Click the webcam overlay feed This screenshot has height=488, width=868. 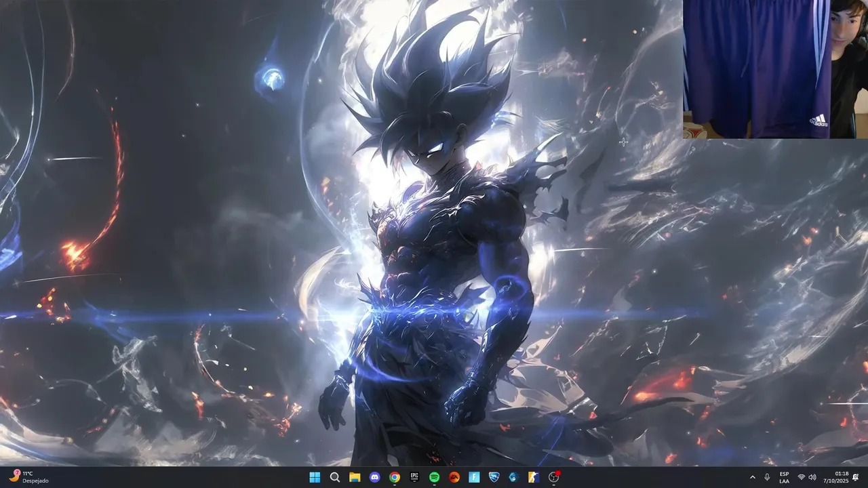click(775, 69)
